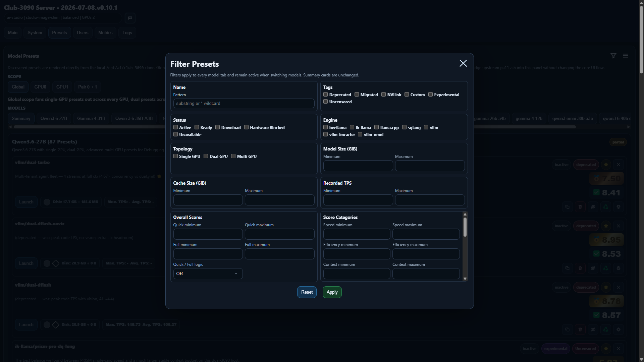Click the Recorded TPS Maximum field
Image resolution: width=644 pixels, height=362 pixels.
point(430,200)
